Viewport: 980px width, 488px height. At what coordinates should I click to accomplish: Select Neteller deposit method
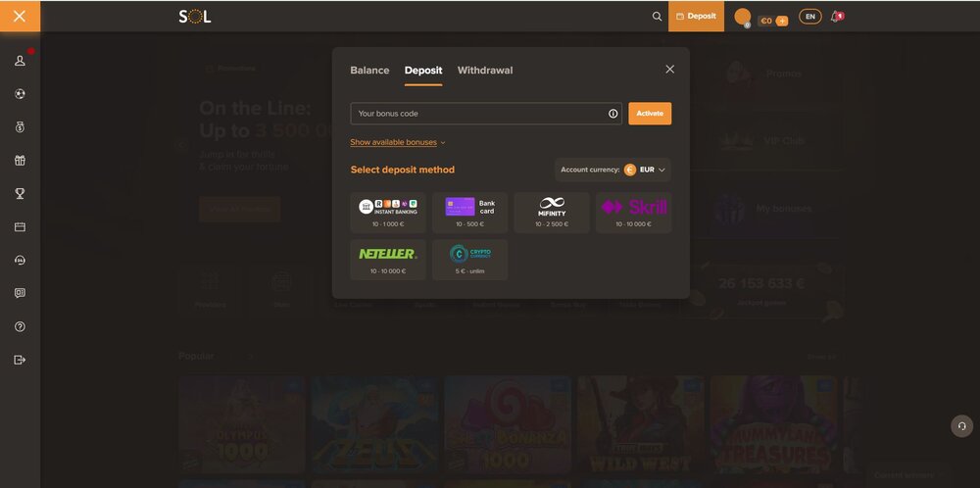[388, 260]
